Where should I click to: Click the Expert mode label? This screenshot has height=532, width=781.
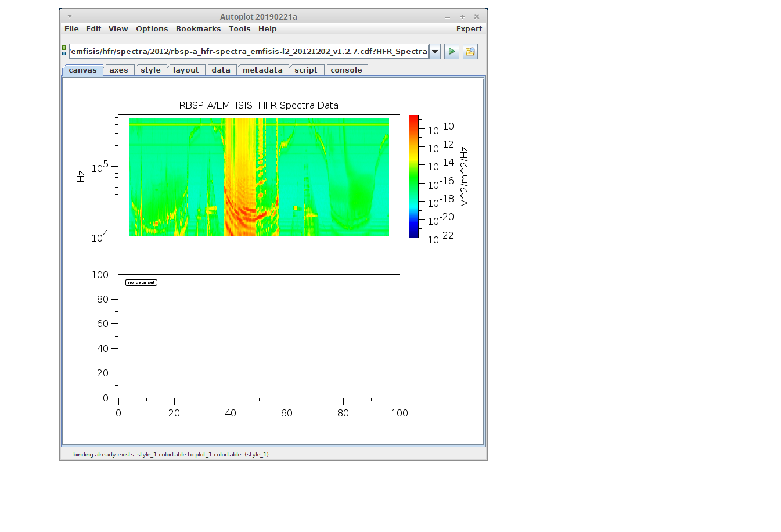(469, 29)
